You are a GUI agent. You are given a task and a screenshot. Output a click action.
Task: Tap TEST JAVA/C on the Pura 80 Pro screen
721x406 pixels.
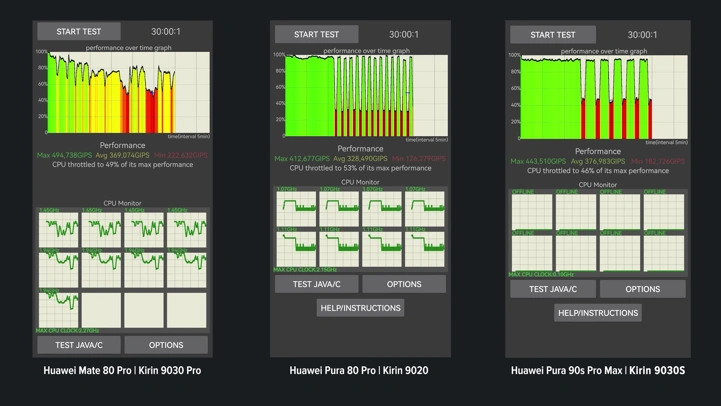[316, 284]
